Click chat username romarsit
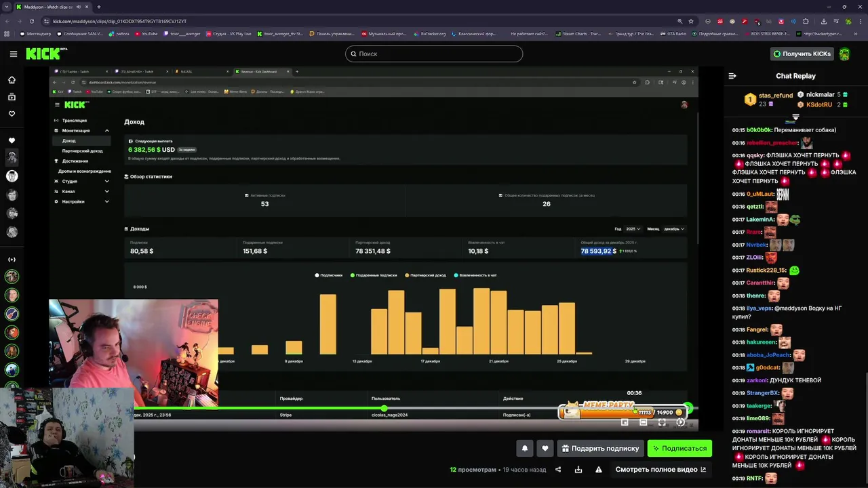Screen dimensions: 868x488 (x=758, y=431)
